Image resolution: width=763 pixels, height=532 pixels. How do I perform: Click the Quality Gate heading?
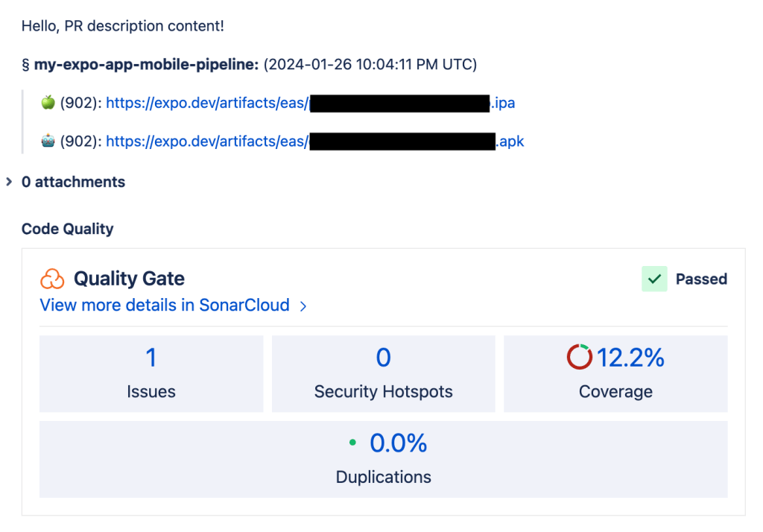129,279
